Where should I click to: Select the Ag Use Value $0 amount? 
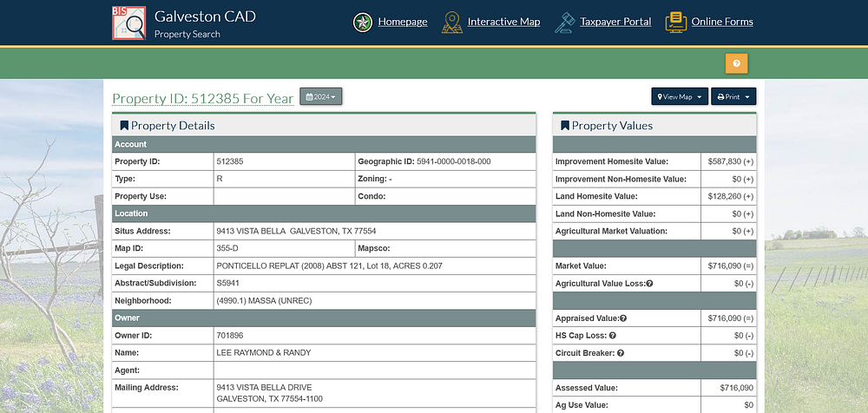coord(748,404)
